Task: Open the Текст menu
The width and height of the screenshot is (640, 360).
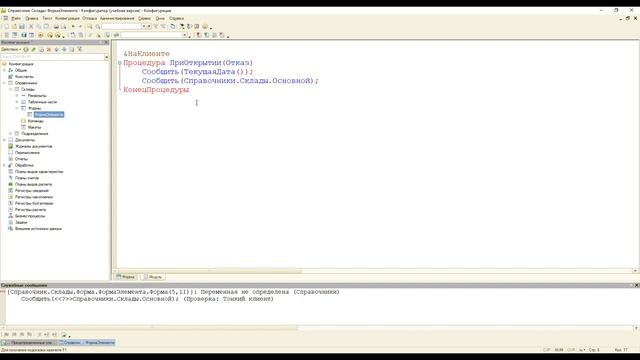Action: (47, 18)
